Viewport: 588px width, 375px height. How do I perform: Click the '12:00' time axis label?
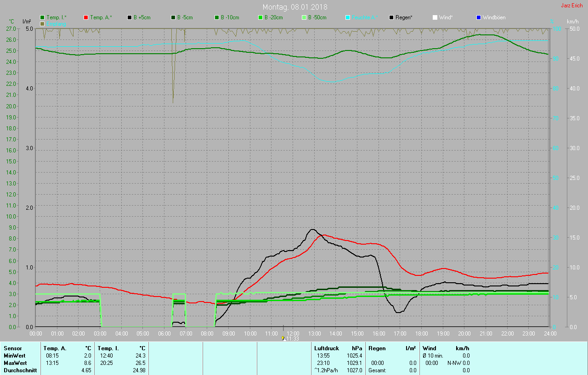(293, 333)
